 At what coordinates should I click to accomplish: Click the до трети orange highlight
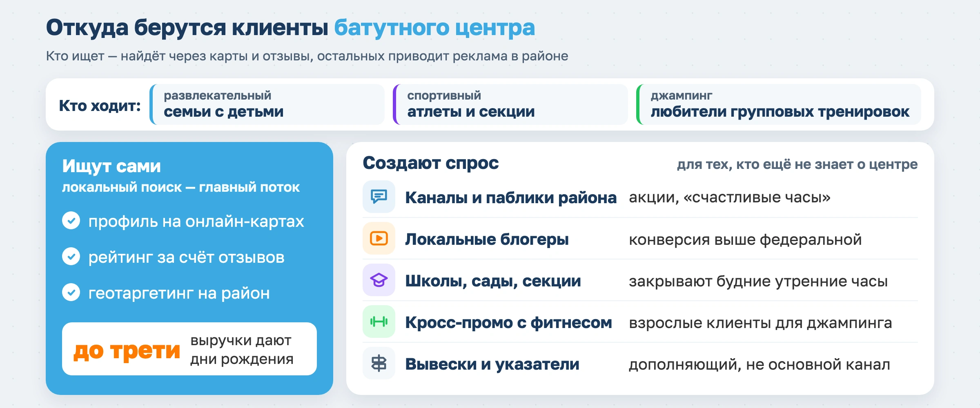click(127, 351)
